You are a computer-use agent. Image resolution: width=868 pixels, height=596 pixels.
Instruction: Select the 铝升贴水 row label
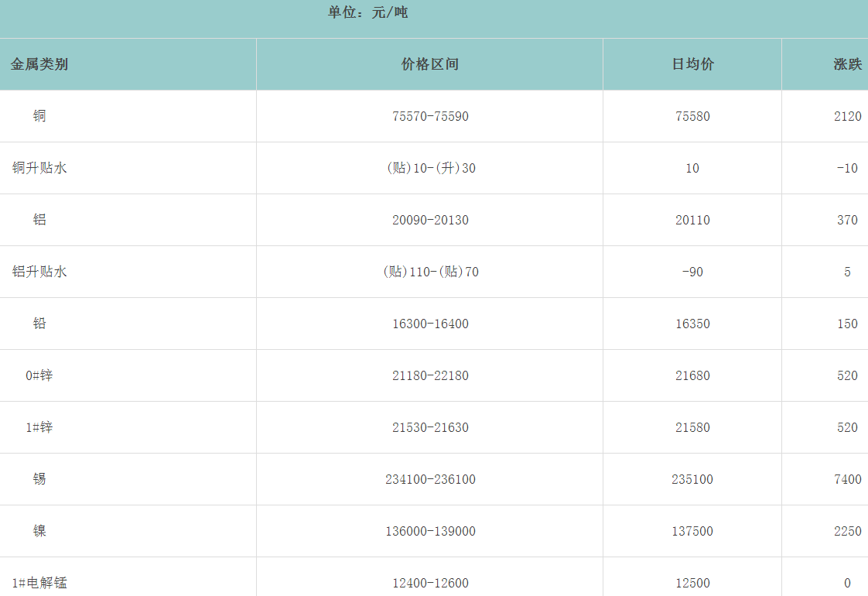39,272
